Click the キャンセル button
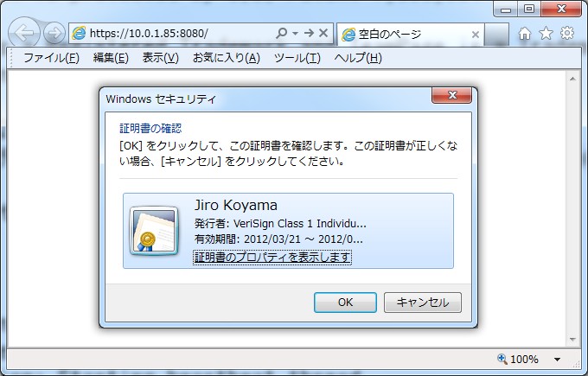588x376 pixels. pyautogui.click(x=423, y=303)
